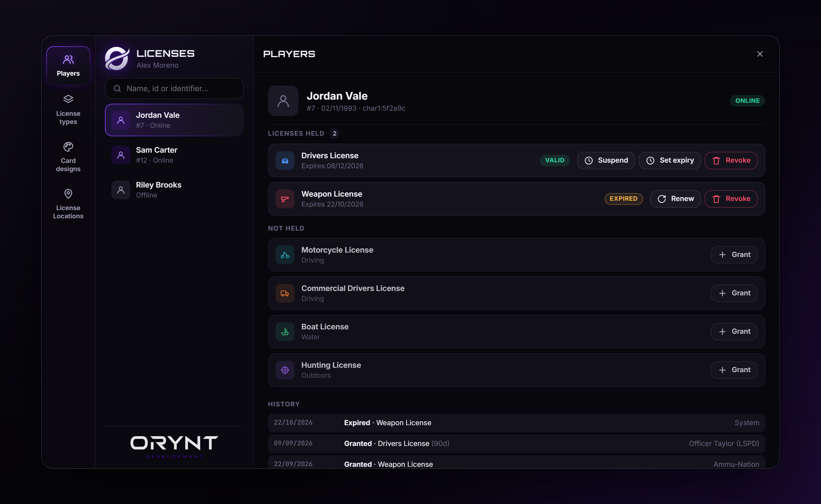Screen dimensions: 821x504
Task: Select Riley Brooks in player list
Action: point(174,190)
